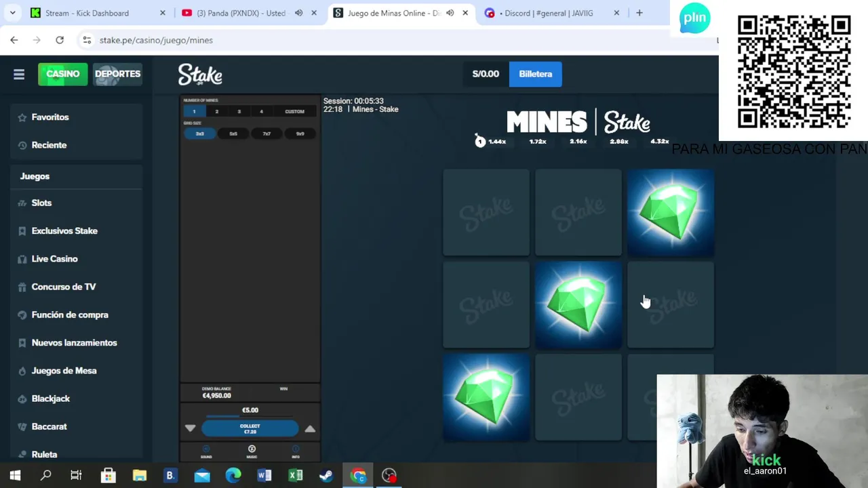
Task: Select the DEPORTES section button
Action: (118, 74)
